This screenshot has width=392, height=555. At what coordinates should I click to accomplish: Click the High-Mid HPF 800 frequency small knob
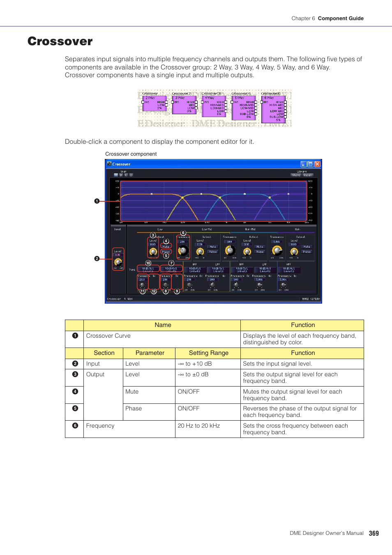[x=236, y=285]
